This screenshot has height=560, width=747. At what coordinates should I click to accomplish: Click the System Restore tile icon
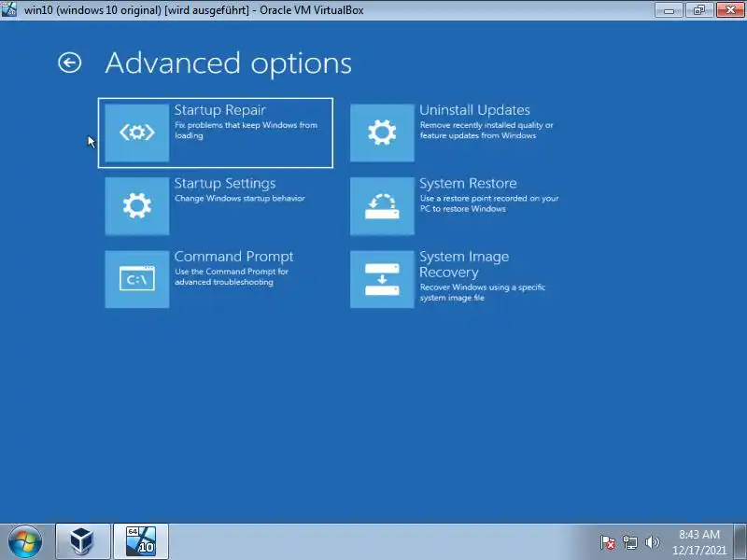pyautogui.click(x=382, y=206)
